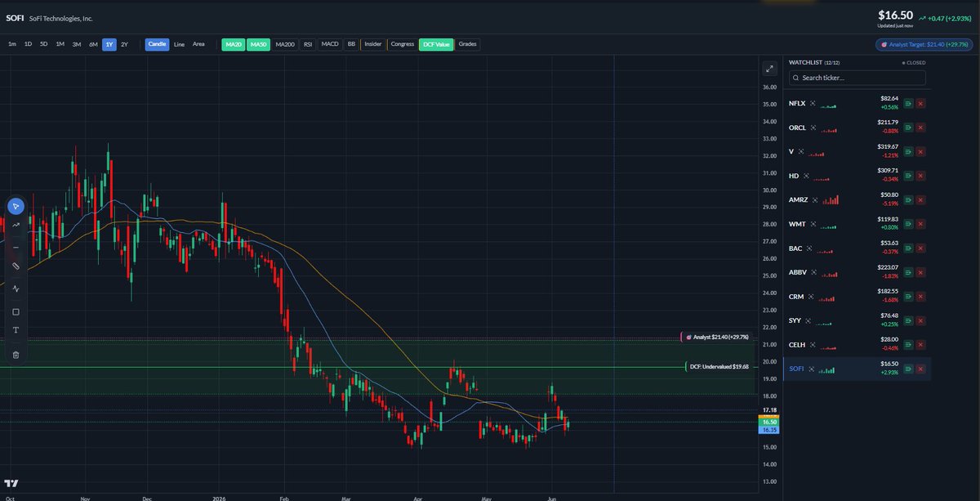The width and height of the screenshot is (980, 501).
Task: Remove ORCL with its red X icon
Action: point(920,128)
